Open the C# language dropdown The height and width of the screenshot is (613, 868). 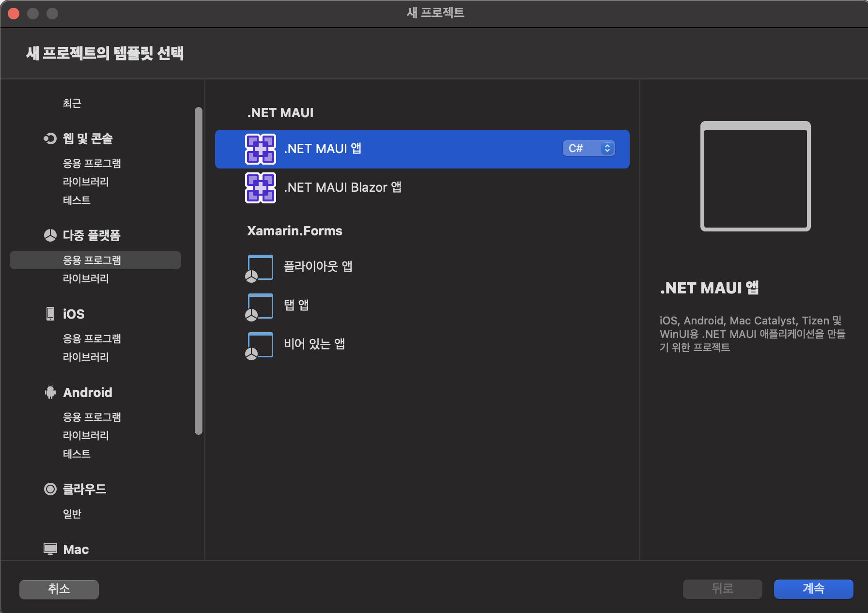tap(589, 148)
